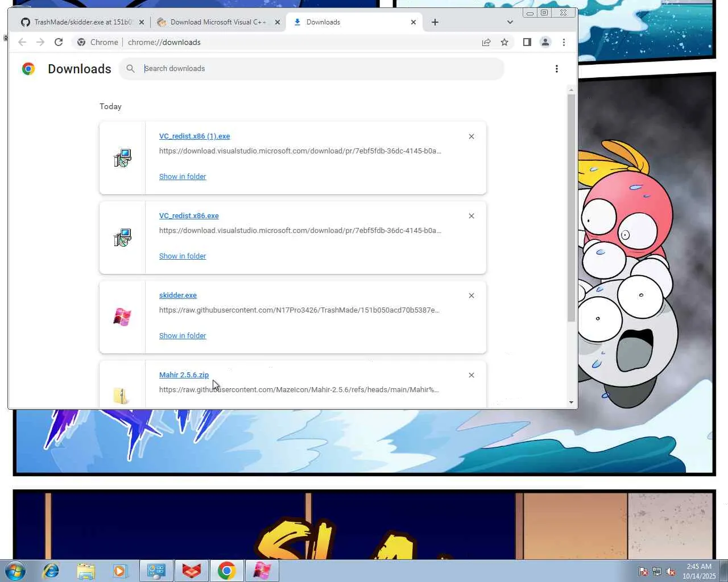Click the VC_redist.x86.exe source URL
728x582 pixels.
coord(300,231)
